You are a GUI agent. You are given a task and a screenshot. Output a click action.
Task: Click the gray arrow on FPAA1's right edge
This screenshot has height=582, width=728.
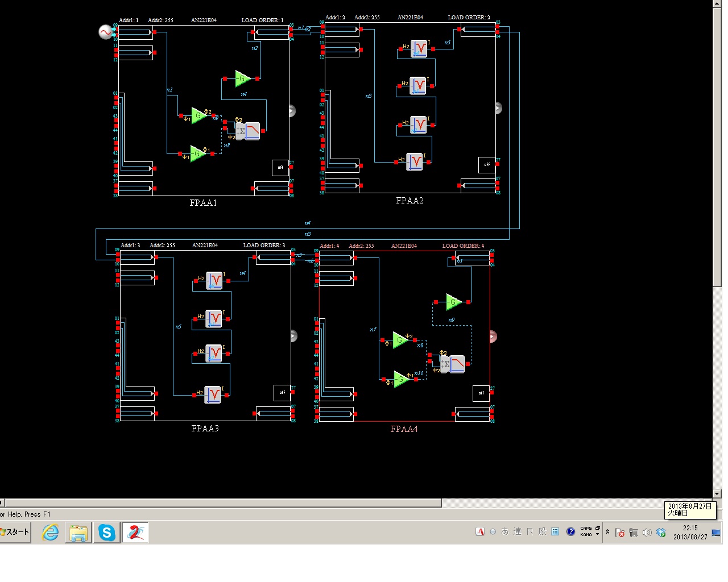[292, 111]
